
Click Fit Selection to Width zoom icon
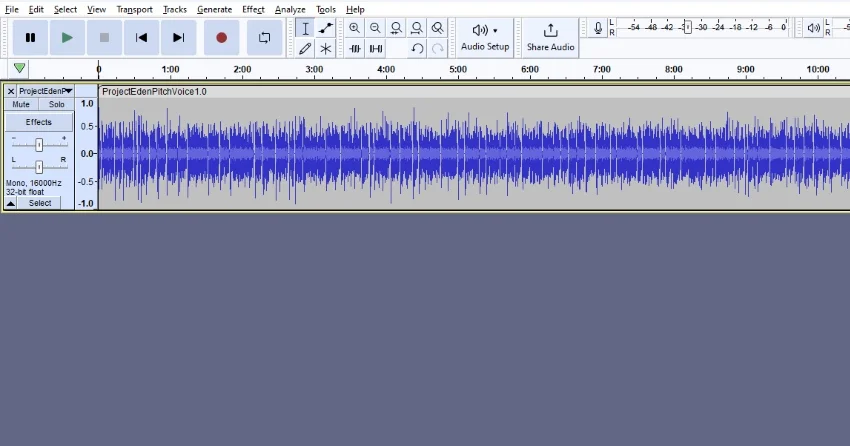tap(396, 28)
